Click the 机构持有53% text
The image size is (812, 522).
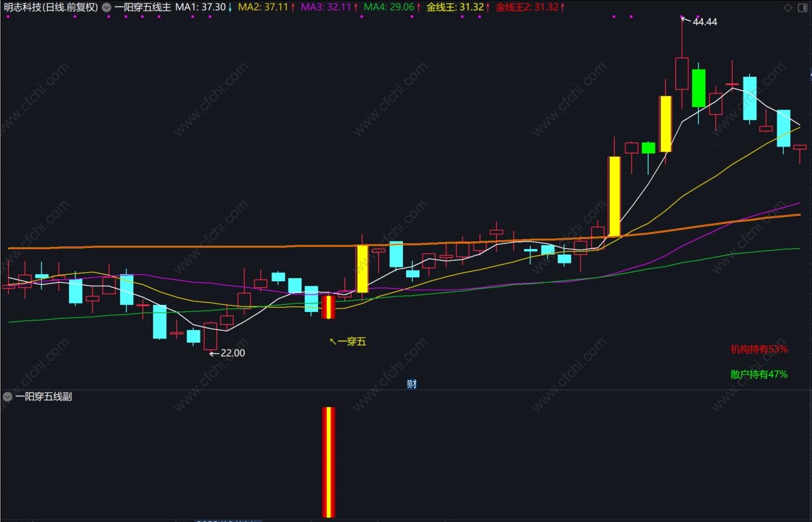tap(759, 349)
